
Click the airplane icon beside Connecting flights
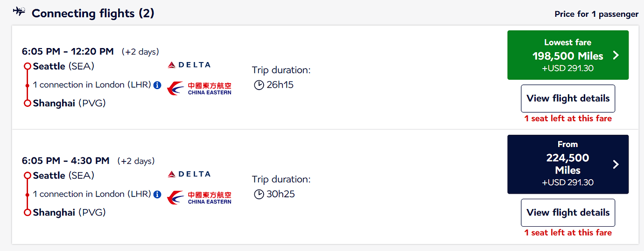pos(19,12)
